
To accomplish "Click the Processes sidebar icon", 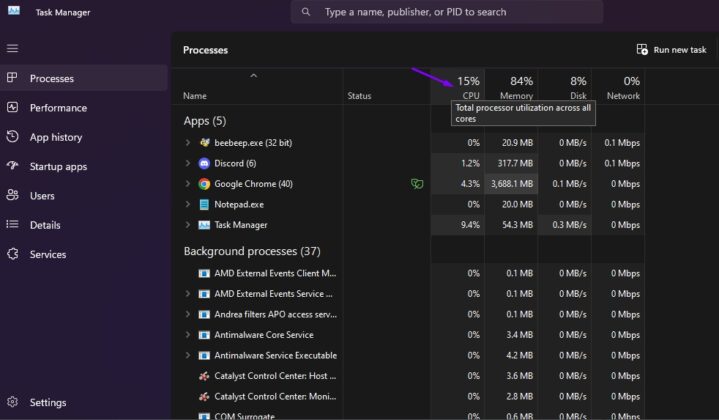I will pos(12,78).
